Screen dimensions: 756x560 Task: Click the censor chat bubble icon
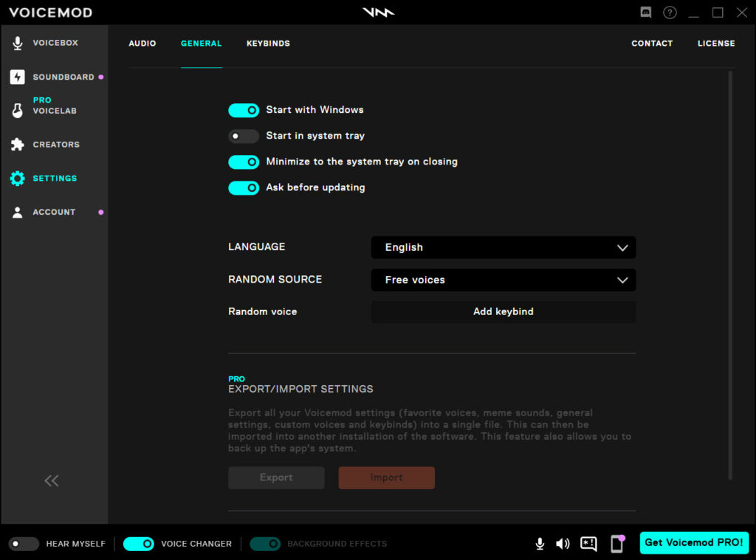(588, 544)
